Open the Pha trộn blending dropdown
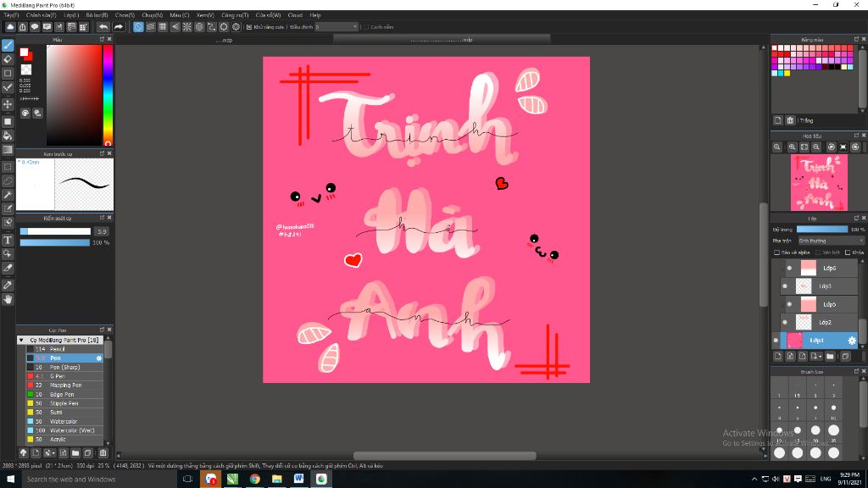Screen dimensions: 868x488 tap(831, 241)
